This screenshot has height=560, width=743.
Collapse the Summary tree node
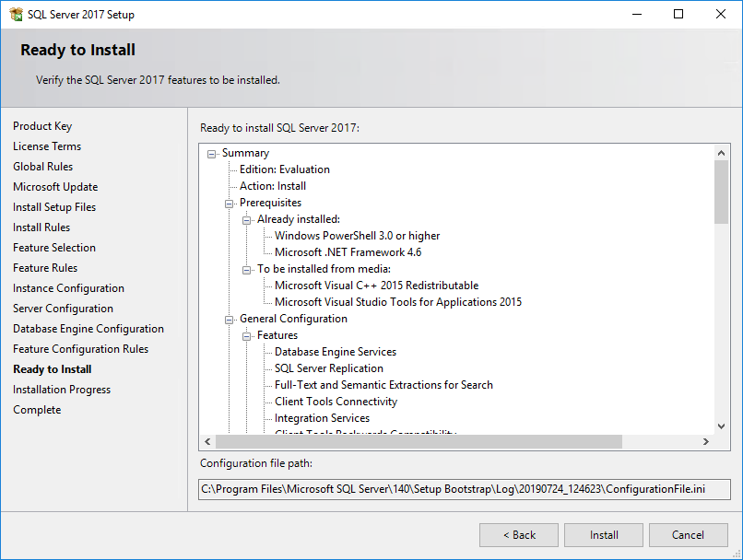click(x=211, y=154)
